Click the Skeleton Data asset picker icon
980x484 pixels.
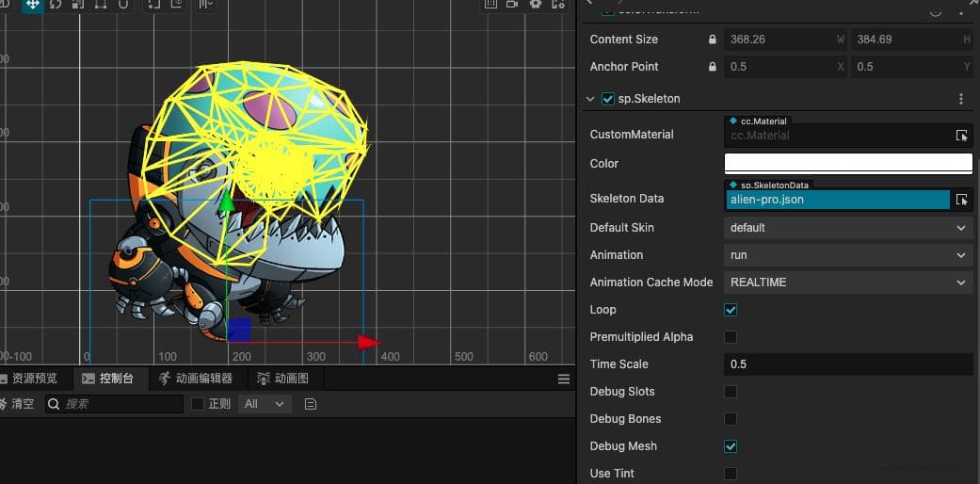[x=961, y=200]
